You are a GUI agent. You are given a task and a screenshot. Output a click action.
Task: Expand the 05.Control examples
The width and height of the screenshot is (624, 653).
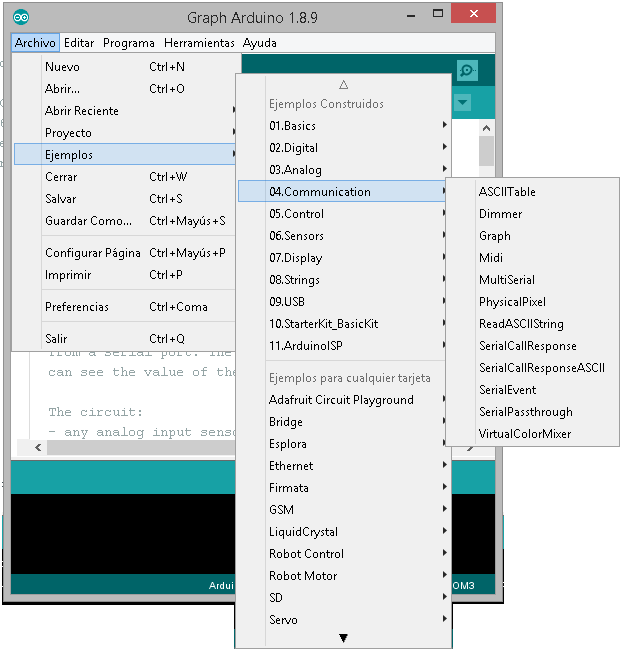(x=344, y=214)
